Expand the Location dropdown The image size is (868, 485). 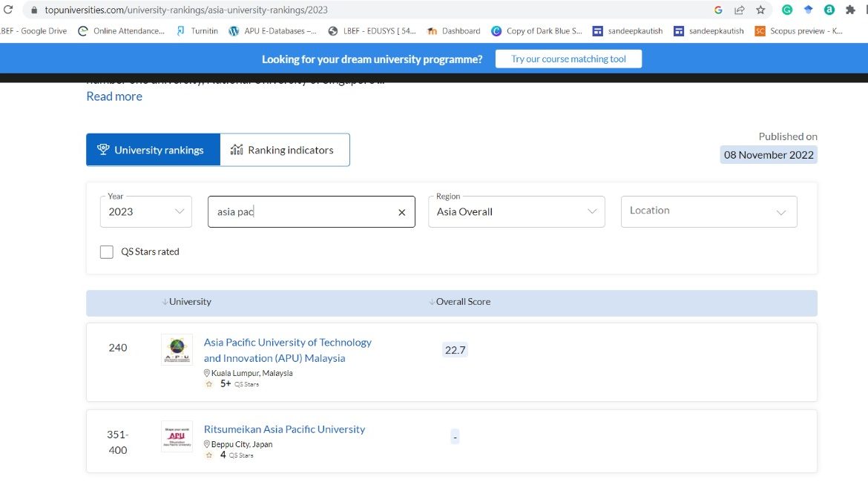pyautogui.click(x=708, y=211)
